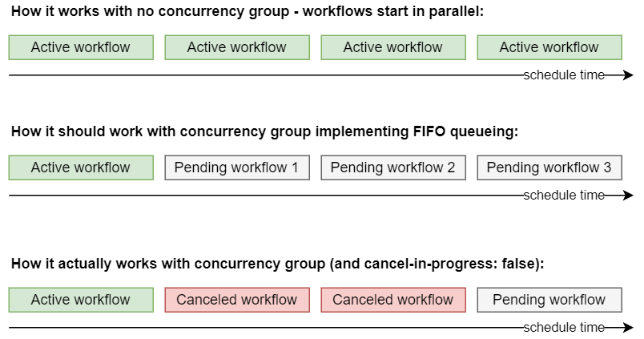Click the first Active workflow box in top row
644x339 pixels.
[81, 47]
